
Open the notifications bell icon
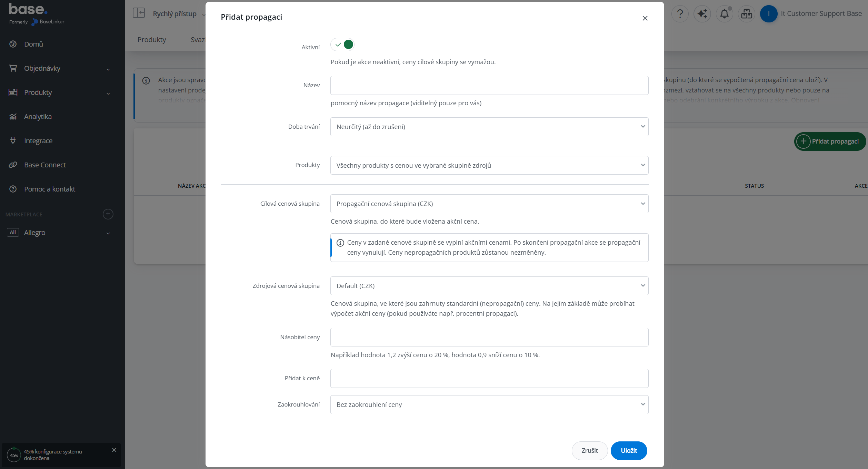click(725, 14)
